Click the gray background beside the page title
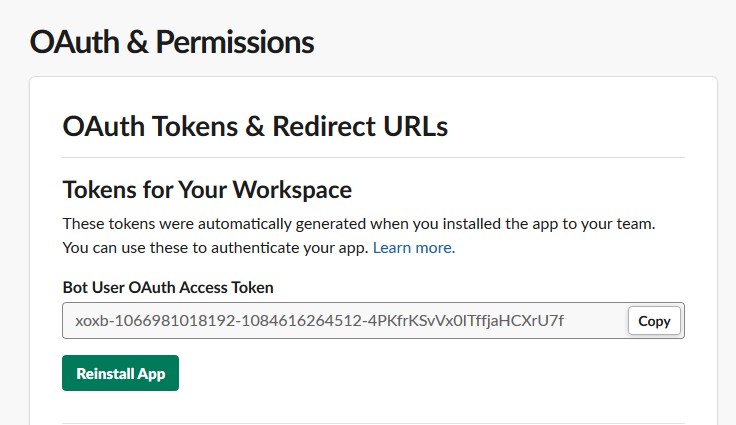The width and height of the screenshot is (736, 425). pos(520,42)
